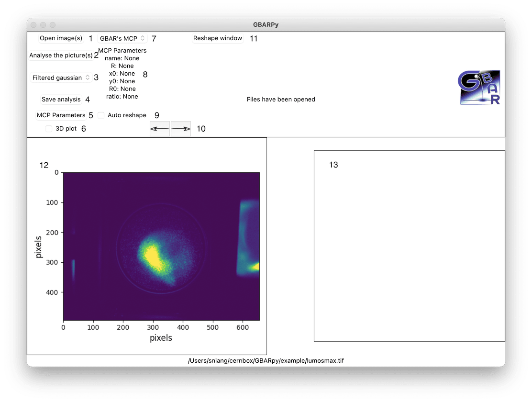
Task: Go to next image with right arrow
Action: tap(181, 129)
